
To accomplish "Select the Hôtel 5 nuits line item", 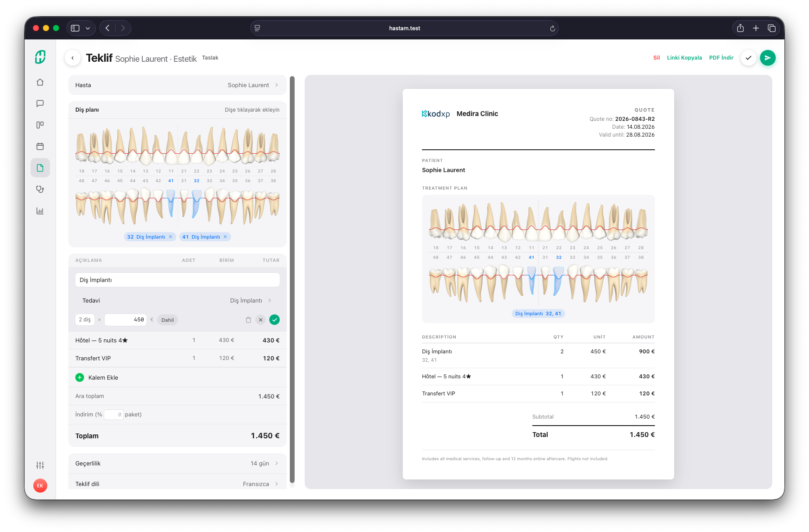I will coord(177,340).
